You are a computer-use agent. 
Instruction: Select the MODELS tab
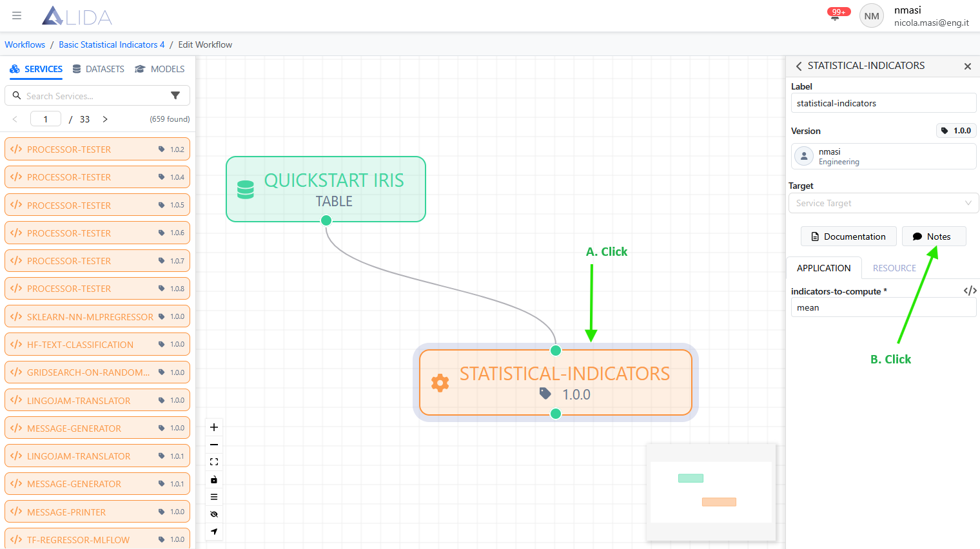click(160, 69)
